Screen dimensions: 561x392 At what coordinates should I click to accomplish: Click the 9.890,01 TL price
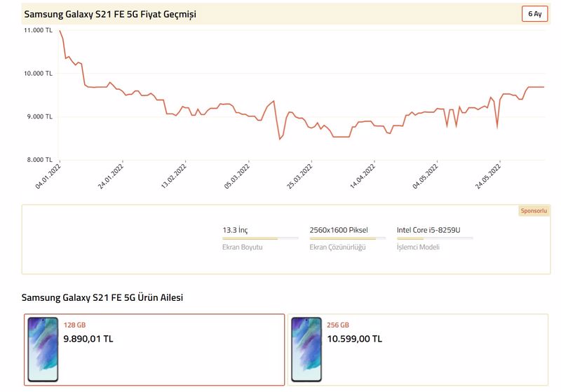point(88,339)
